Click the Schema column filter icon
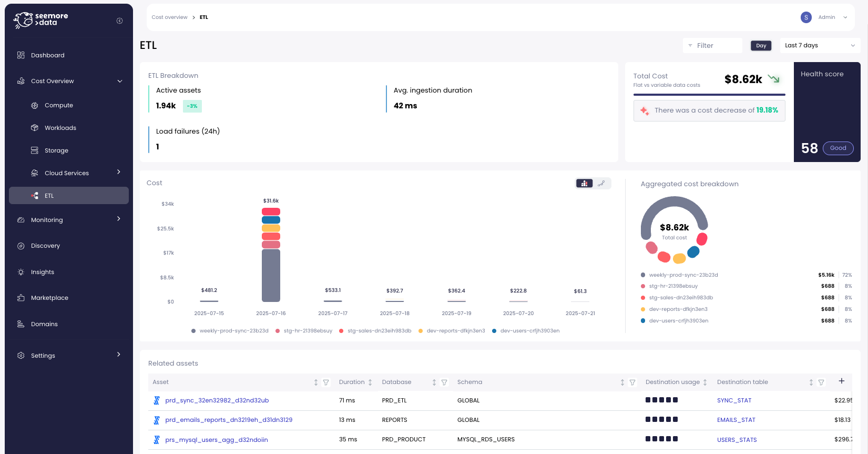868x454 pixels. (632, 382)
